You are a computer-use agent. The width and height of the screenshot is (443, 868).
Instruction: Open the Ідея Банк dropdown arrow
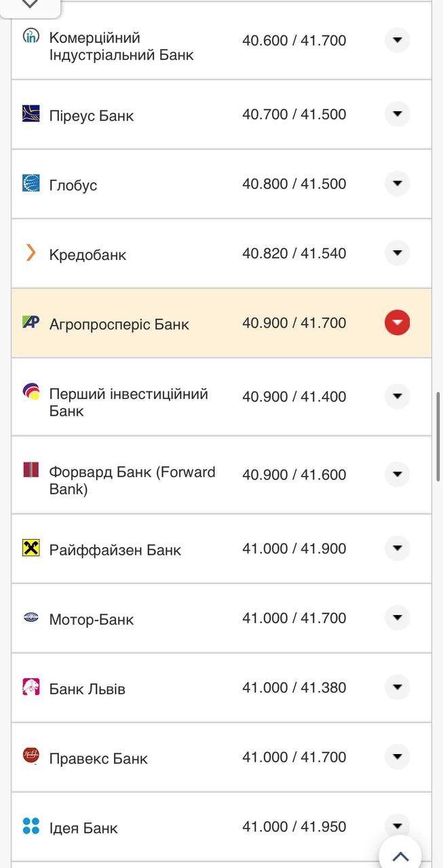(x=397, y=826)
